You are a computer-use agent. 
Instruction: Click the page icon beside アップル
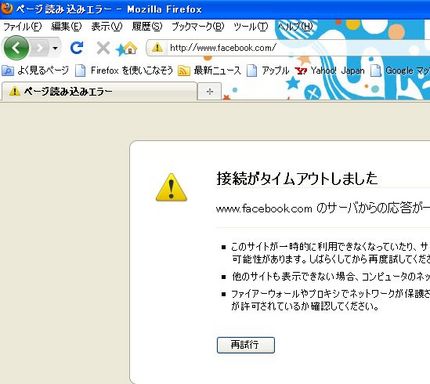coord(252,71)
